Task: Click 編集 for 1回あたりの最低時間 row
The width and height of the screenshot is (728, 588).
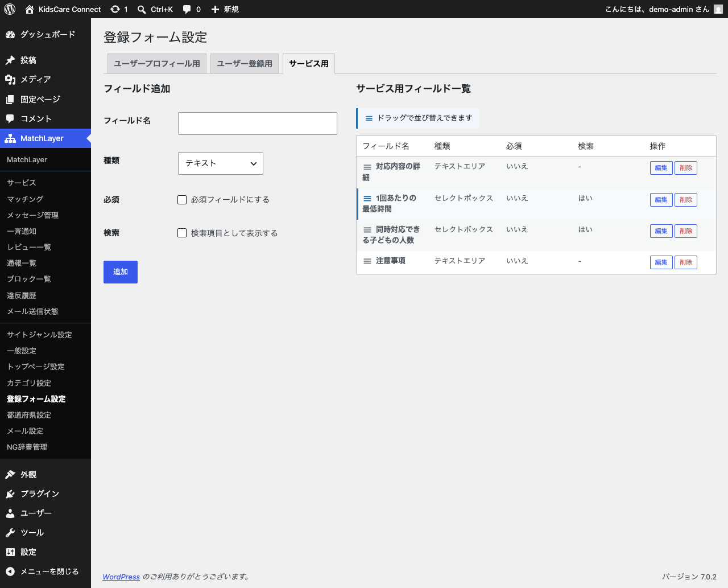Action: click(661, 200)
